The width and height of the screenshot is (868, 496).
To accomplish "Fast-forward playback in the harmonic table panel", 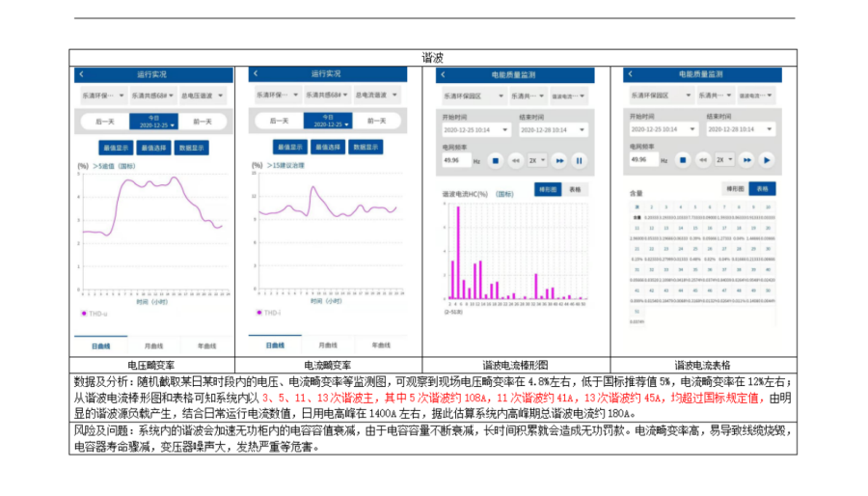I will (x=746, y=159).
